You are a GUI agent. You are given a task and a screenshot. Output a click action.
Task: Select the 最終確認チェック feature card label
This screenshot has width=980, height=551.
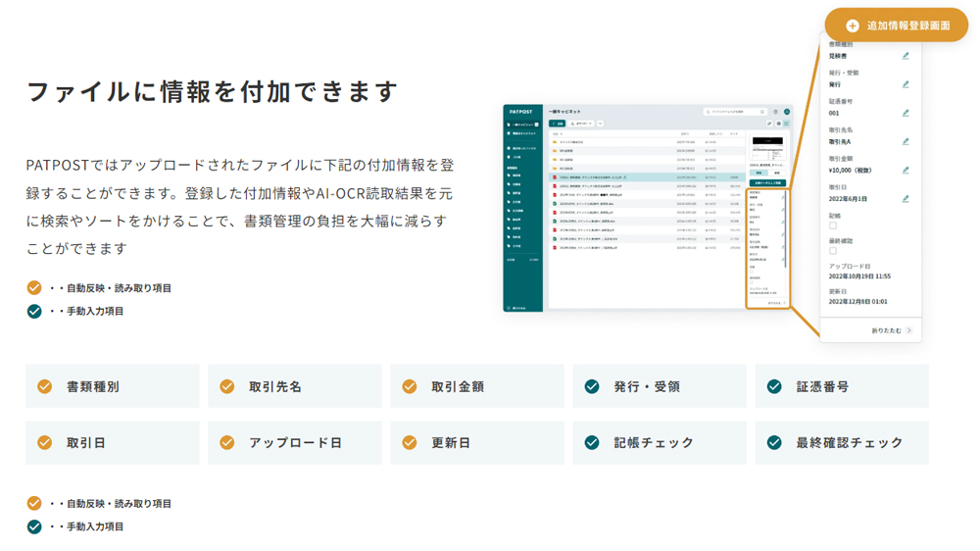(850, 443)
